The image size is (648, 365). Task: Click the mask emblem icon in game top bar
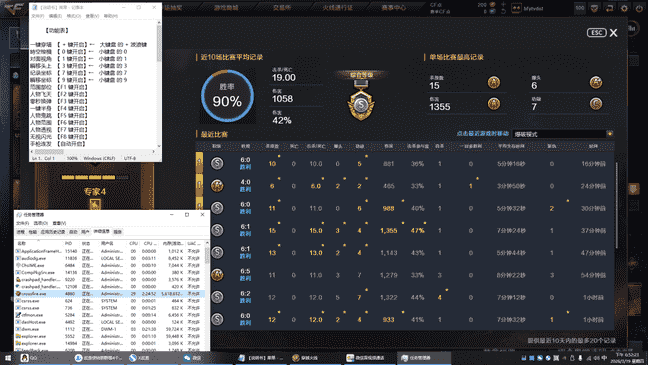[594, 8]
